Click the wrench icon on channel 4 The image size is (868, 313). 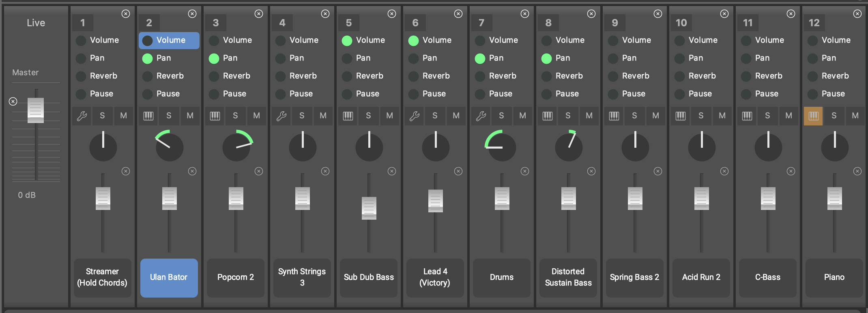pos(281,116)
